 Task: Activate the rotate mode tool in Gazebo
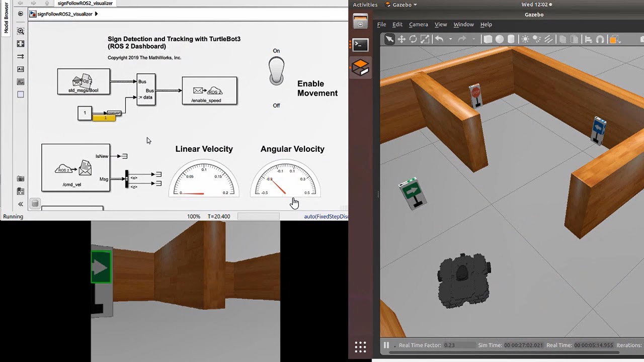click(x=413, y=39)
